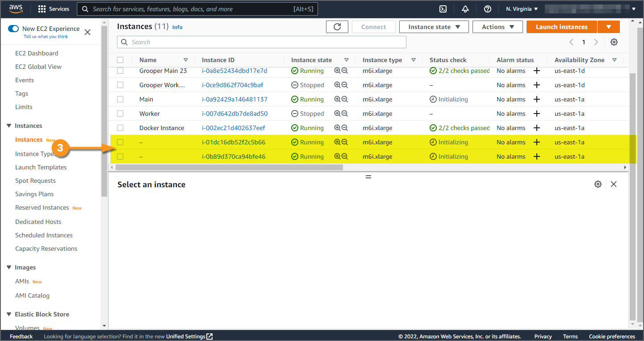The width and height of the screenshot is (644, 341).
Task: Open Spot Requests page
Action: tap(36, 181)
